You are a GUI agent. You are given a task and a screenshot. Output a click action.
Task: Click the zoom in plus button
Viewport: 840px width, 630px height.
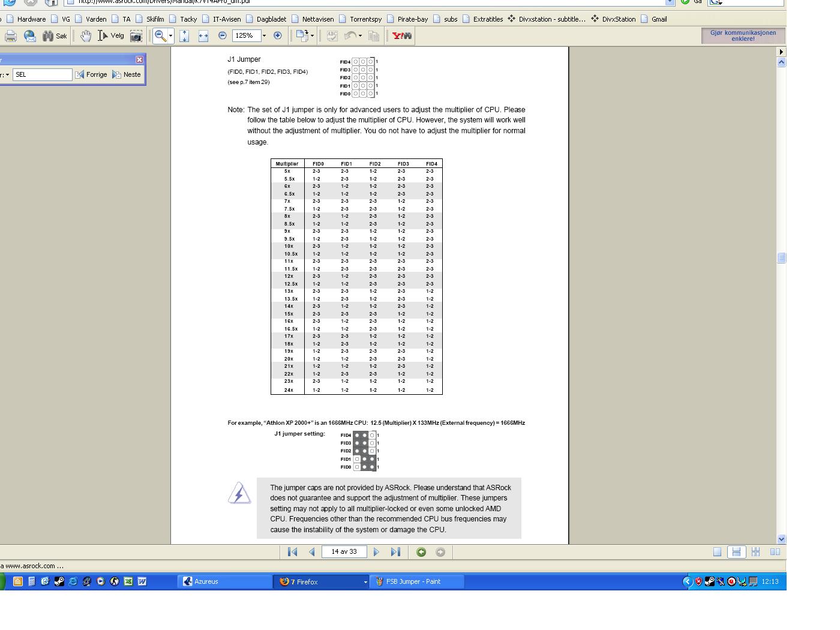coord(277,35)
